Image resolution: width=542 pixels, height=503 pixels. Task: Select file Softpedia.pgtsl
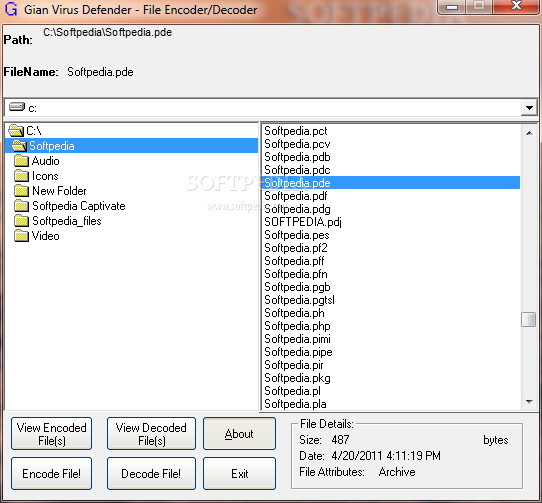(x=299, y=300)
